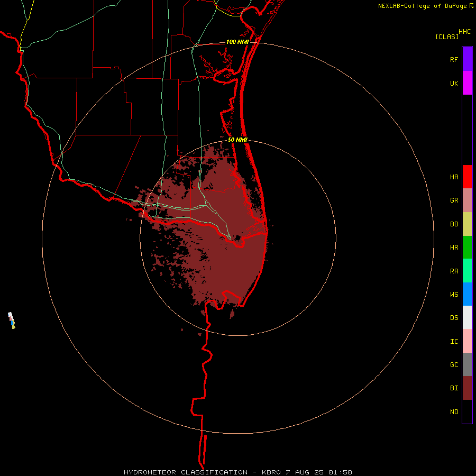Select the GR pink legend swatch
This screenshot has height=476, width=476.
point(467,200)
